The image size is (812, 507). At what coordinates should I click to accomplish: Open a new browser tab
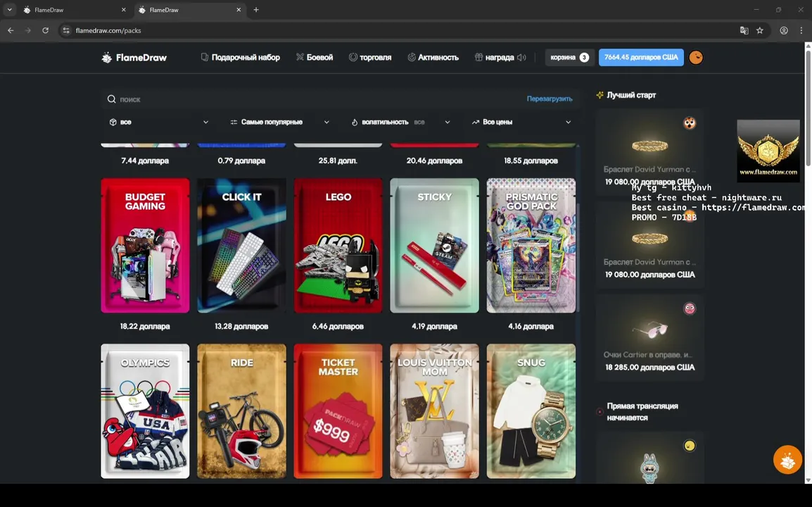pos(256,10)
